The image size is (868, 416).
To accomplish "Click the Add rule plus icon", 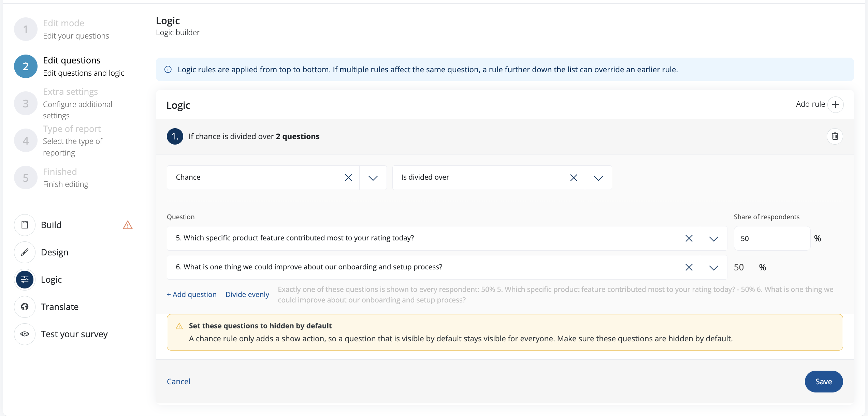I will pos(835,104).
